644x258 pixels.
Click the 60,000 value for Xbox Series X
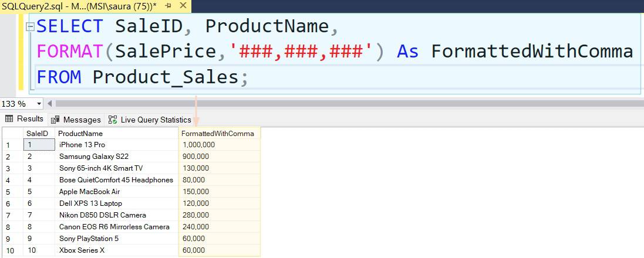pos(220,250)
